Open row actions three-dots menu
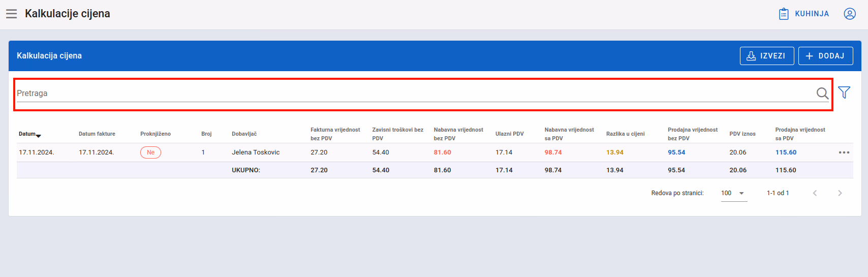 pyautogui.click(x=844, y=152)
